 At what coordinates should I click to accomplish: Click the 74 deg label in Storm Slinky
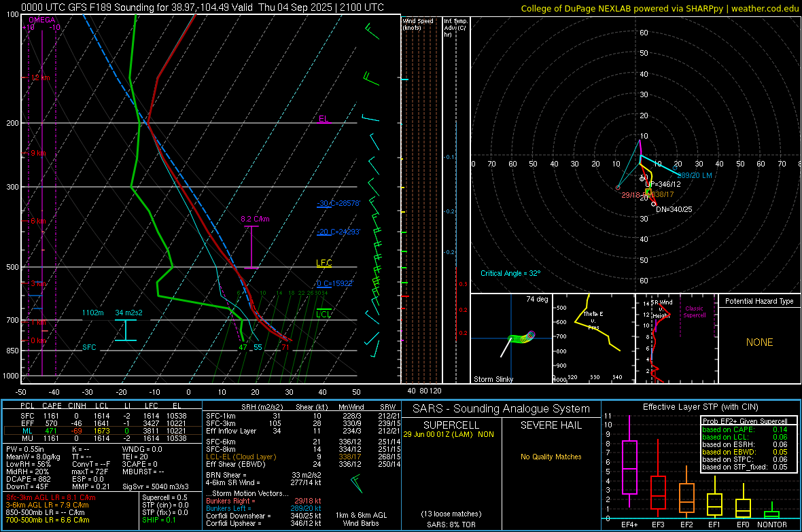pos(537,299)
